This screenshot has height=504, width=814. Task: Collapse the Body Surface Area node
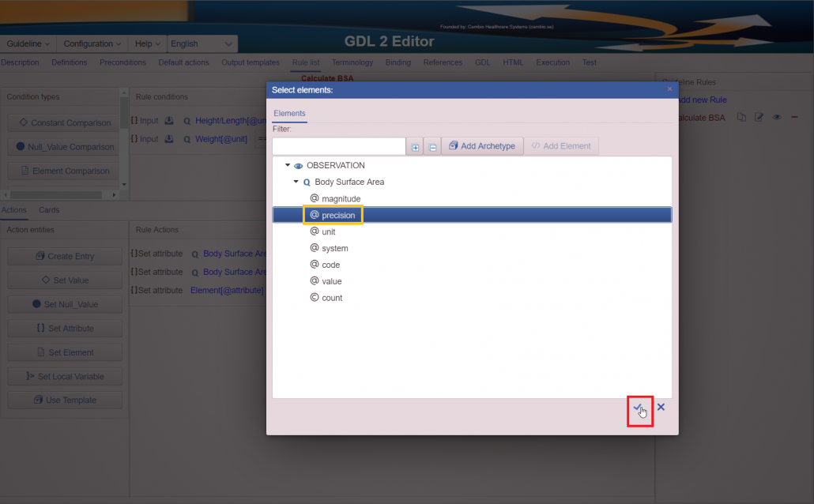[x=296, y=182]
